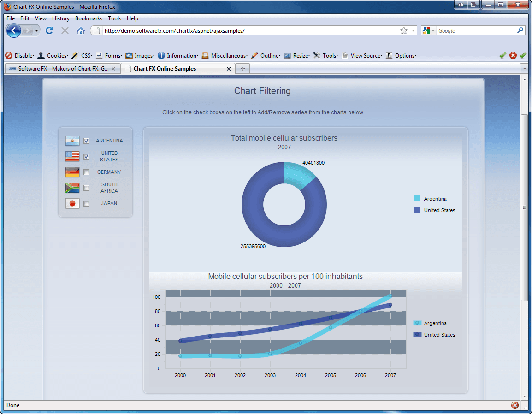Uncheck the Argentina checkbox

click(87, 141)
